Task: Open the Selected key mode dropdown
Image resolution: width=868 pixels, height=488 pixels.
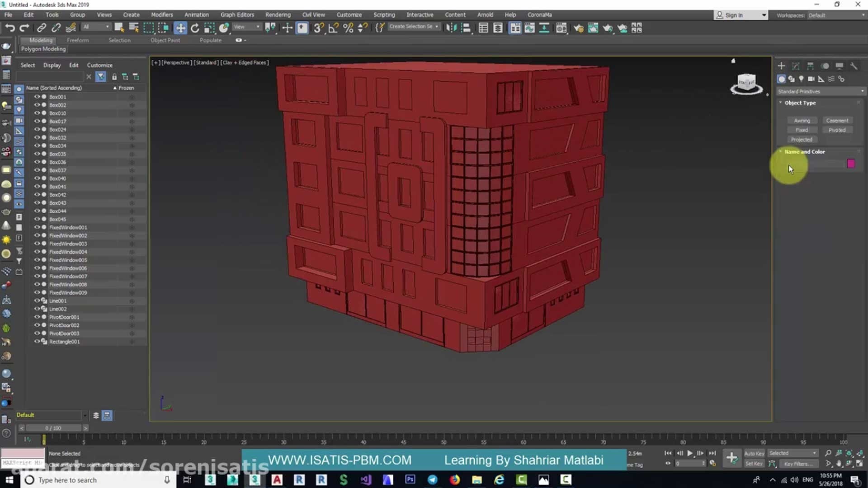Action: coord(793,453)
